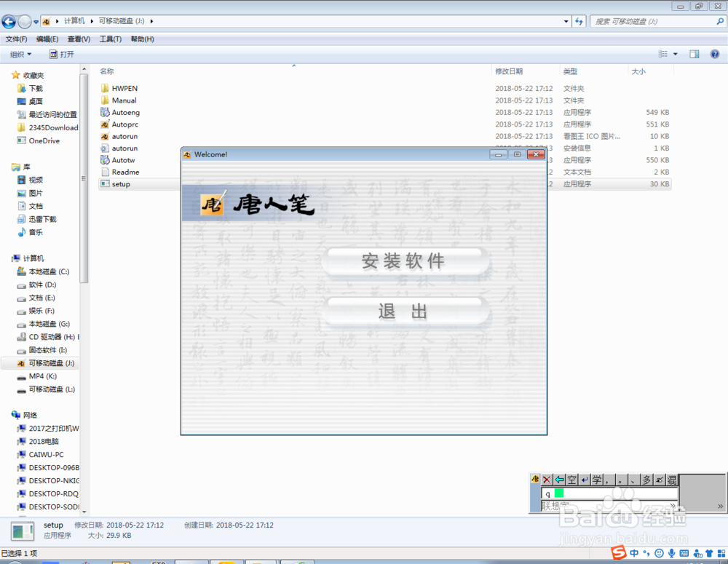Click the 安装软件 install button
The width and height of the screenshot is (728, 564).
[x=405, y=261]
